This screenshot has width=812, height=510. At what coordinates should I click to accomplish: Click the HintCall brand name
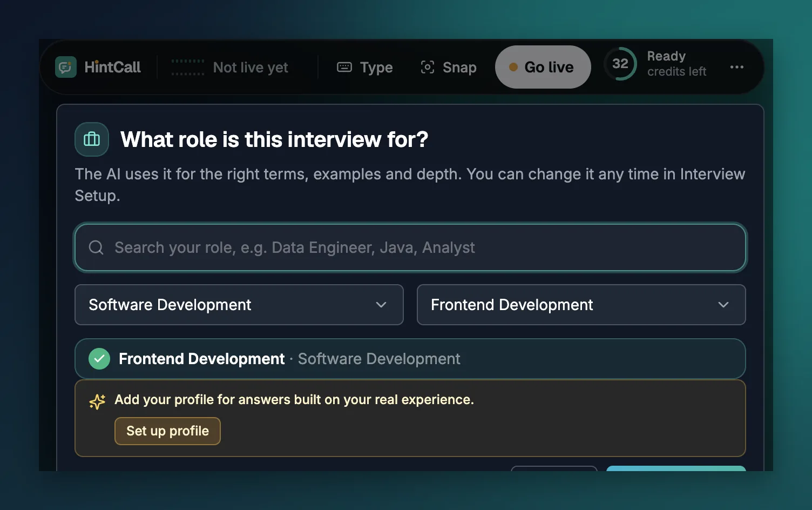113,67
